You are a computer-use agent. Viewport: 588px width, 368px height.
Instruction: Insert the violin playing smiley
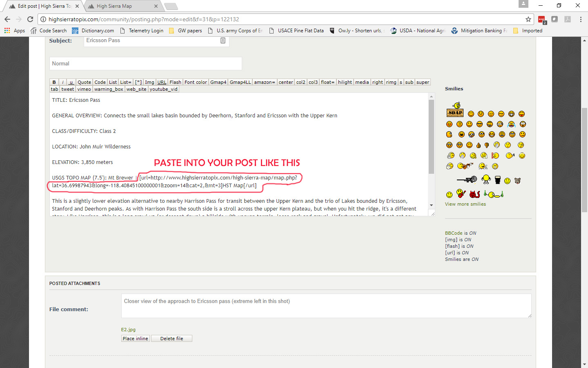465,166
